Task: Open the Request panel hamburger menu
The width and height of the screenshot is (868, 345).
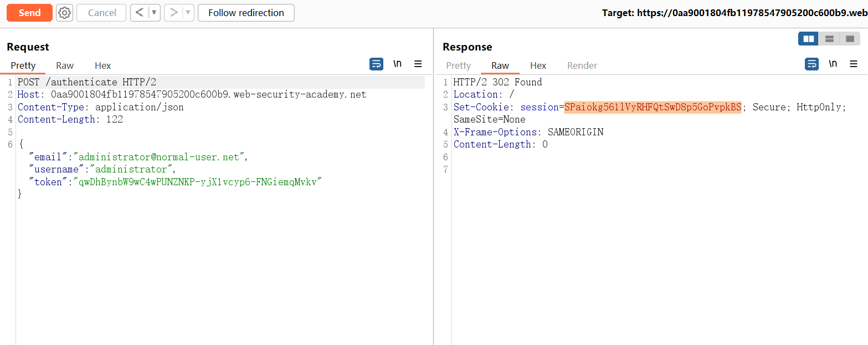Action: click(418, 64)
